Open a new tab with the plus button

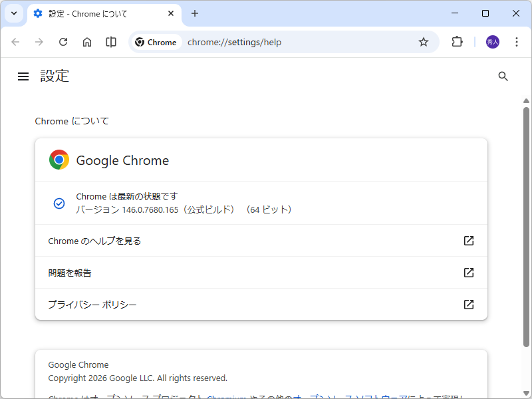click(195, 13)
